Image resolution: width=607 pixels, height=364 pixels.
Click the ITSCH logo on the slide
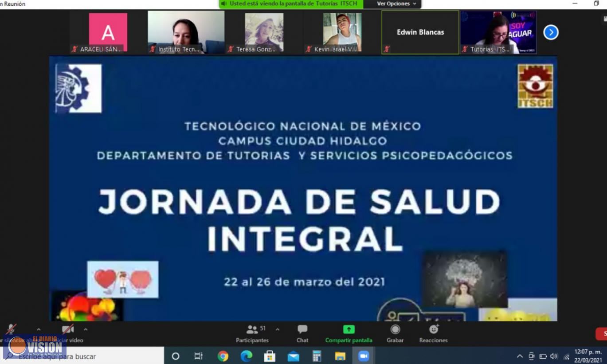[536, 86]
